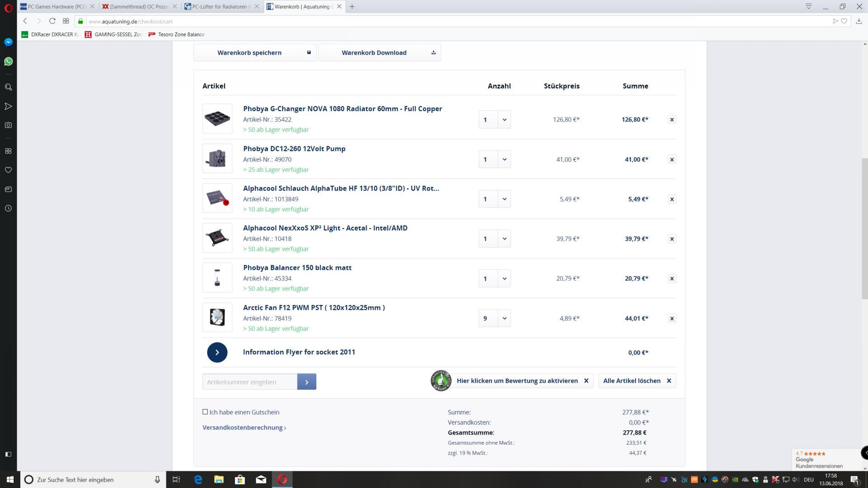Submit the article number with arrow button
This screenshot has height=488, width=868.
[x=307, y=382]
